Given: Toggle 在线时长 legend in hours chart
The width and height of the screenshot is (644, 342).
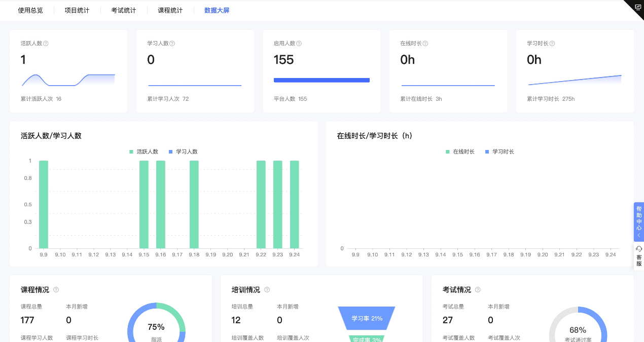Looking at the screenshot, I should pos(460,151).
